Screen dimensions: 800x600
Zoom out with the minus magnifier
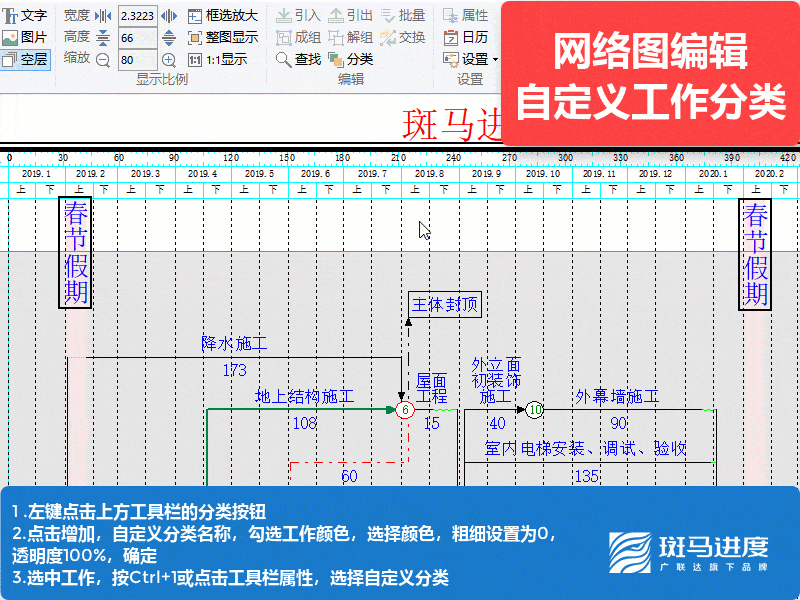click(x=103, y=60)
